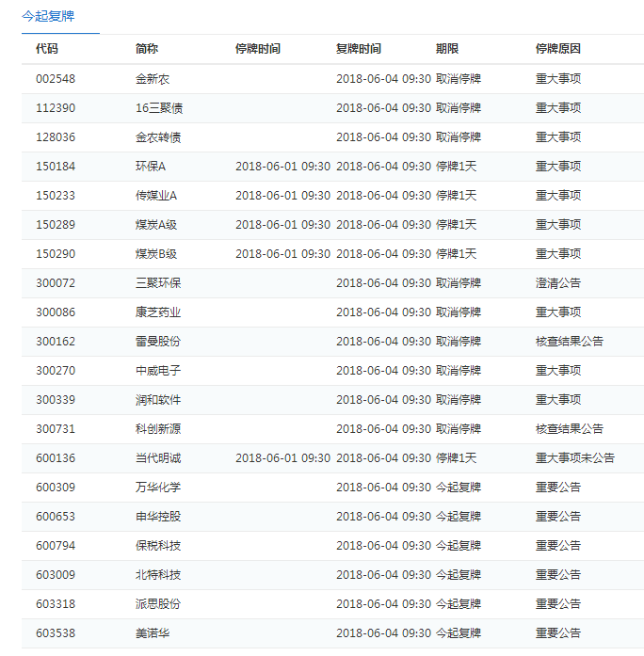
Task: Click the 代码 column header
Action: [46, 49]
